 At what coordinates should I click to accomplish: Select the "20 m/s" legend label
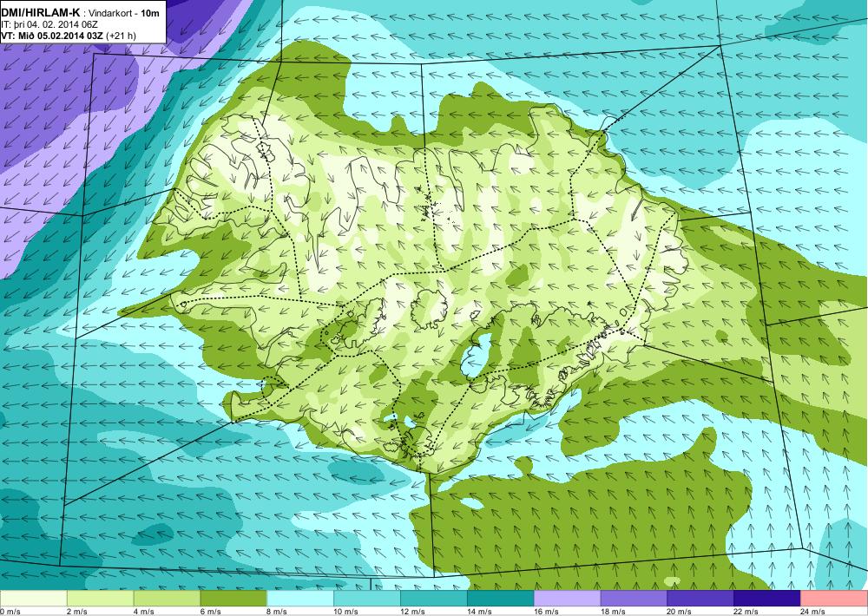pos(680,612)
